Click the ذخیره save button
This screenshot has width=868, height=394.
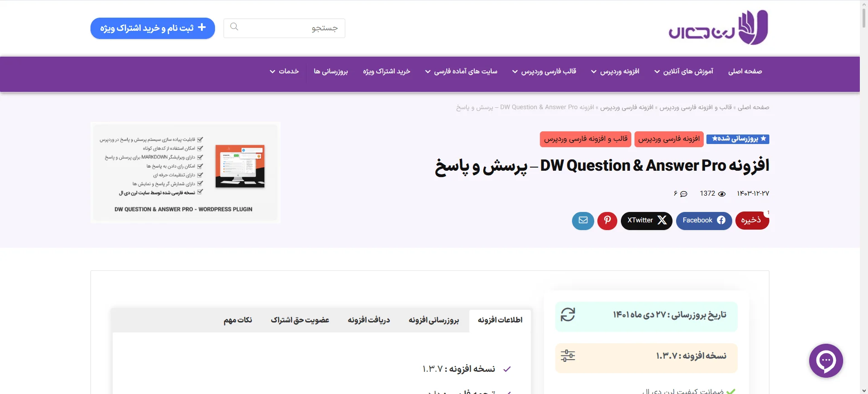pyautogui.click(x=752, y=221)
